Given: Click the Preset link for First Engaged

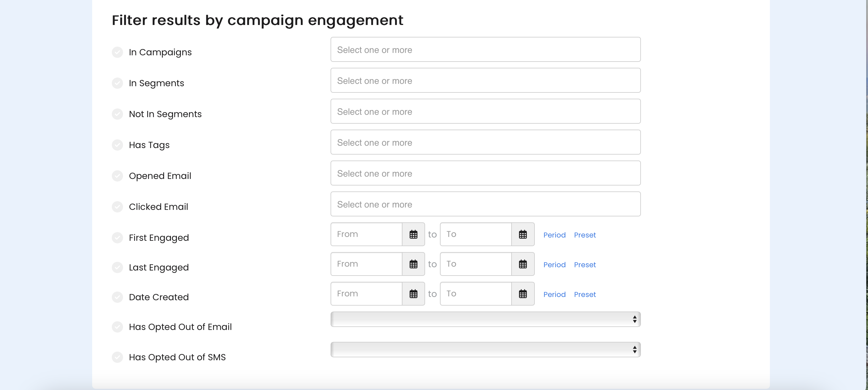Looking at the screenshot, I should click(x=585, y=235).
